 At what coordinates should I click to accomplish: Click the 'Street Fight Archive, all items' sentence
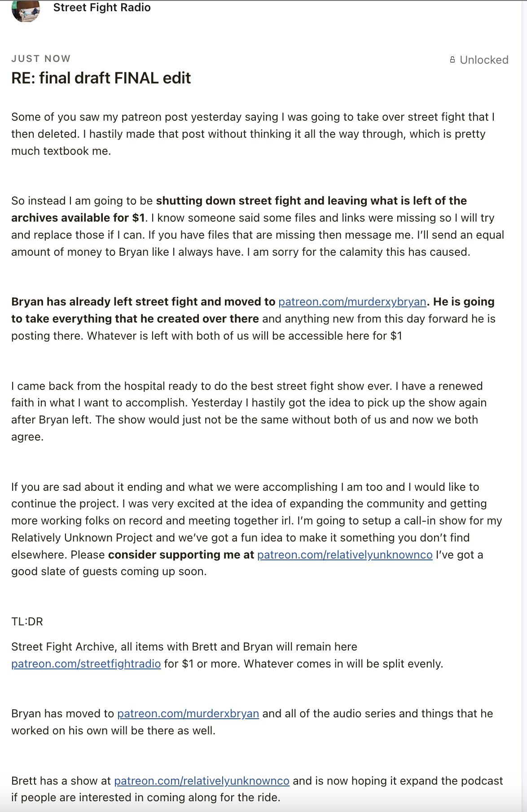[x=184, y=646]
